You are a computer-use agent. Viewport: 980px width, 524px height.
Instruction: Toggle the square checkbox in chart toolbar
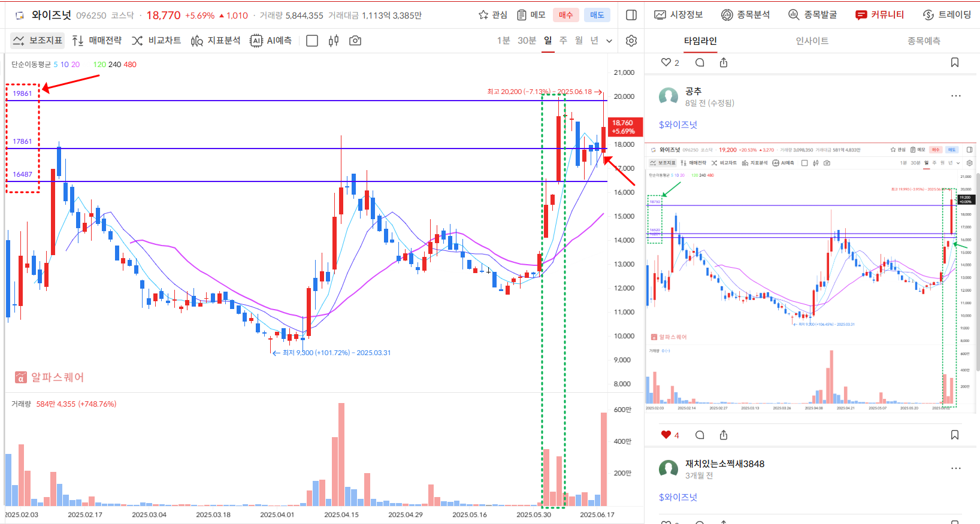(x=312, y=41)
